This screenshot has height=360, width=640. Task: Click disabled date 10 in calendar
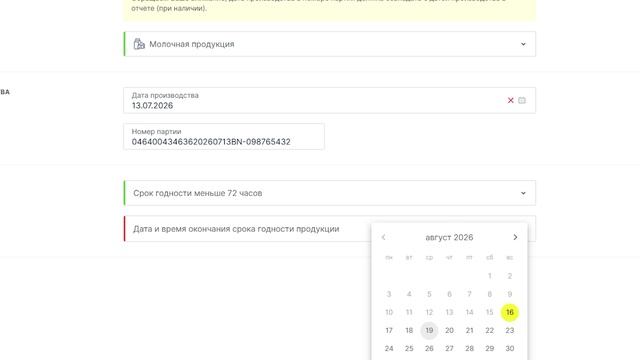click(389, 312)
